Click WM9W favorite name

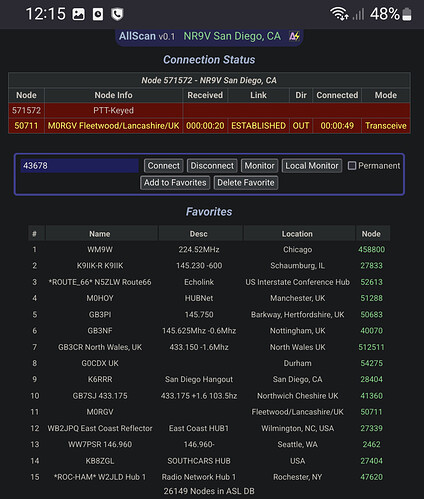pyautogui.click(x=100, y=249)
